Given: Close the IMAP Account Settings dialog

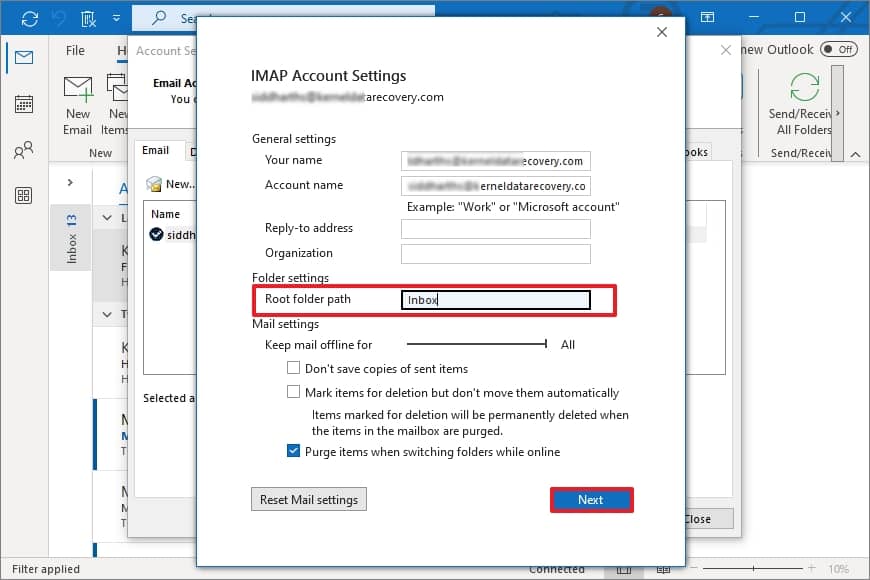Looking at the screenshot, I should pos(661,32).
